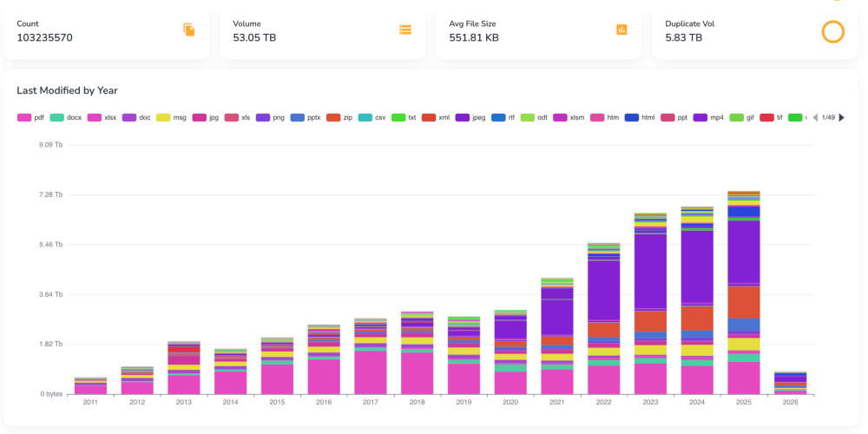Click the orange-red zip segment of 2025 bar
The height and width of the screenshot is (434, 868).
click(x=744, y=302)
